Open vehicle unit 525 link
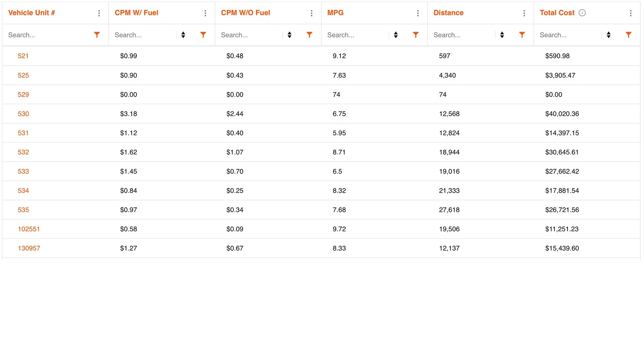 pyautogui.click(x=23, y=75)
